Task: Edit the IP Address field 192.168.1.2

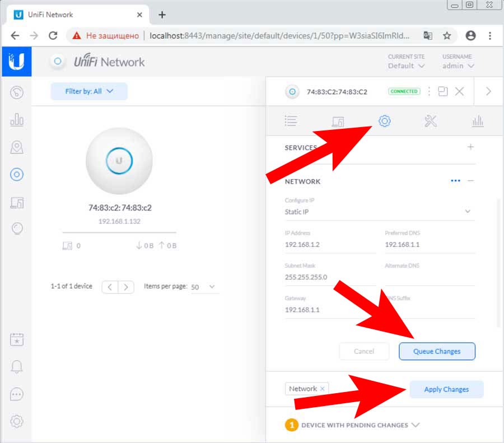Action: (x=330, y=245)
